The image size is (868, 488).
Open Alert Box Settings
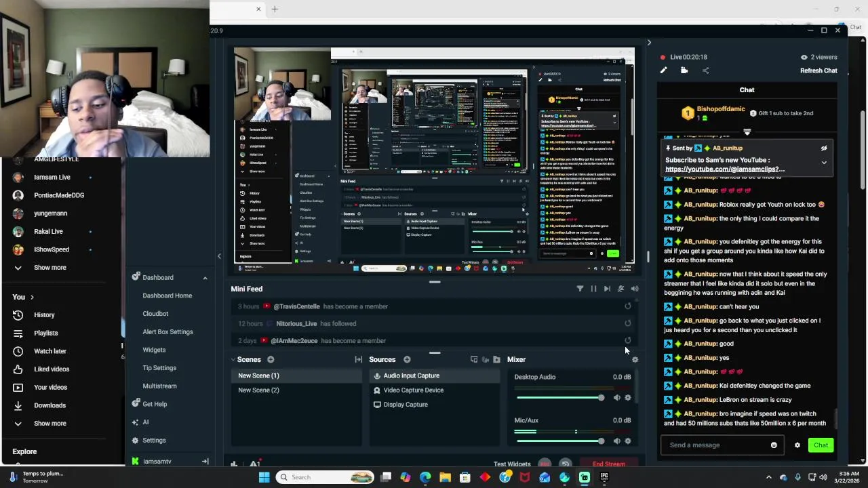click(x=167, y=332)
